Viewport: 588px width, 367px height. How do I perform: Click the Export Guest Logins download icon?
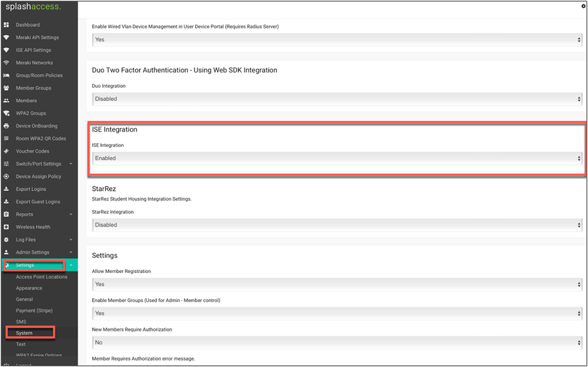pyautogui.click(x=6, y=202)
